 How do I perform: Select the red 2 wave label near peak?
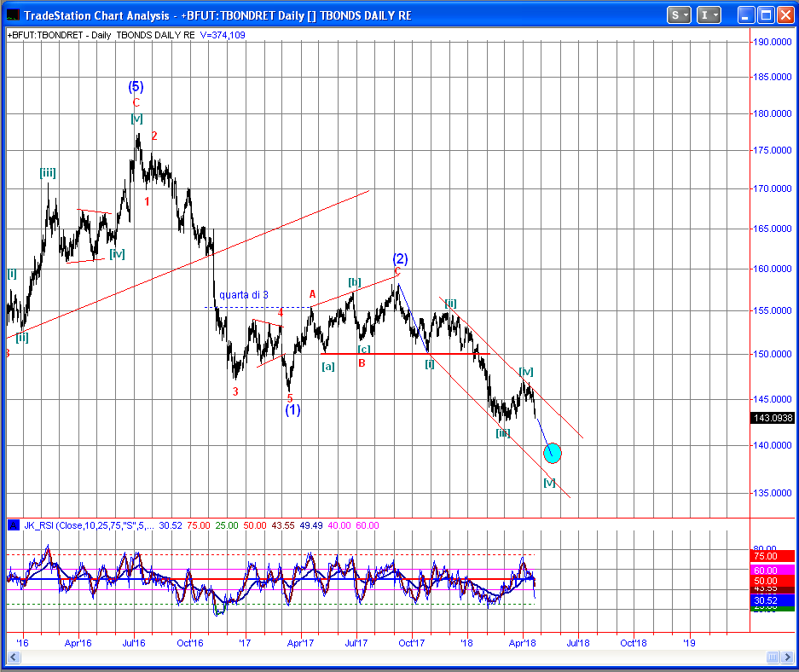tap(154, 136)
